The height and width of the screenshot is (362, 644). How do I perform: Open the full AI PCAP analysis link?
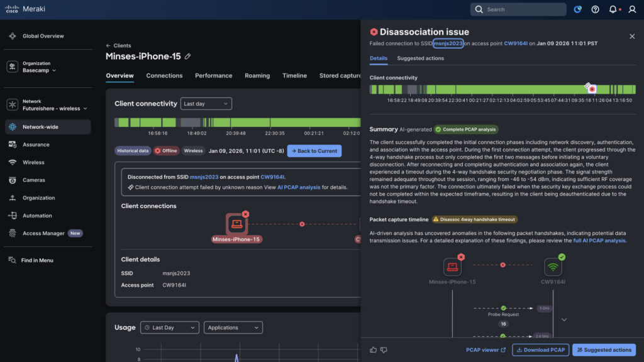click(x=599, y=241)
